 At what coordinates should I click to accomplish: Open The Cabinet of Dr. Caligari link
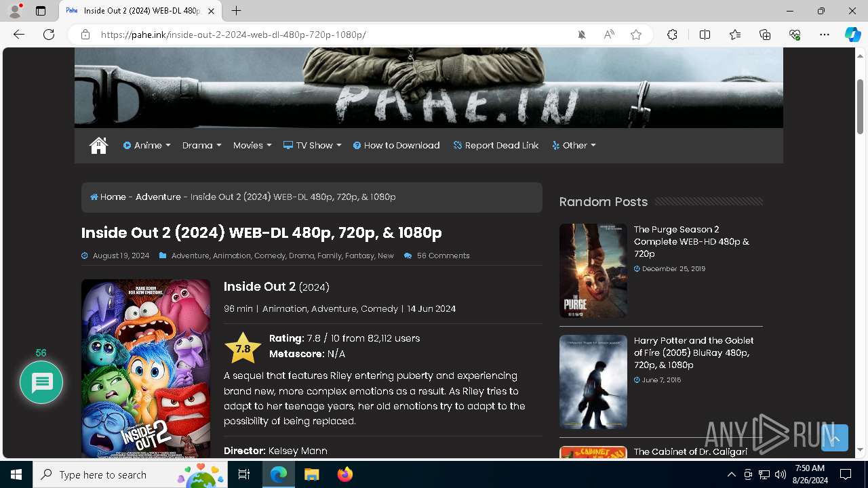pyautogui.click(x=691, y=451)
